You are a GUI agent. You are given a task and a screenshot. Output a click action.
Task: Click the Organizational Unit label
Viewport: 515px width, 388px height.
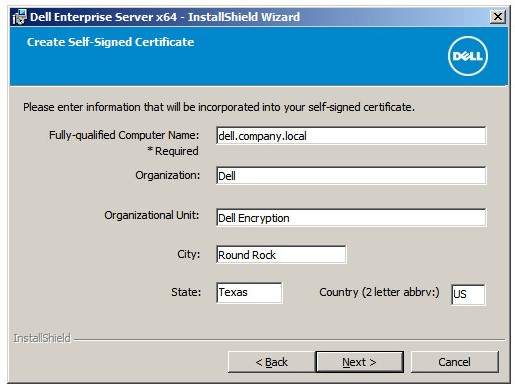[x=152, y=215]
